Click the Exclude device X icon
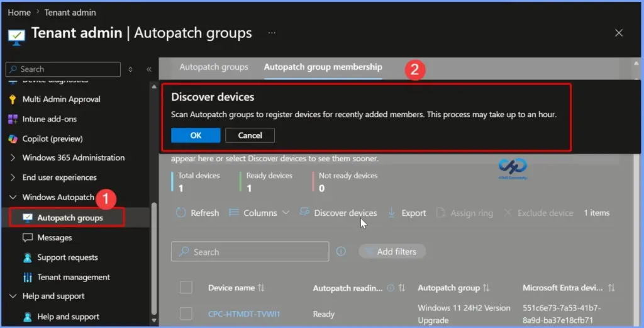644x328 pixels. pyautogui.click(x=508, y=213)
